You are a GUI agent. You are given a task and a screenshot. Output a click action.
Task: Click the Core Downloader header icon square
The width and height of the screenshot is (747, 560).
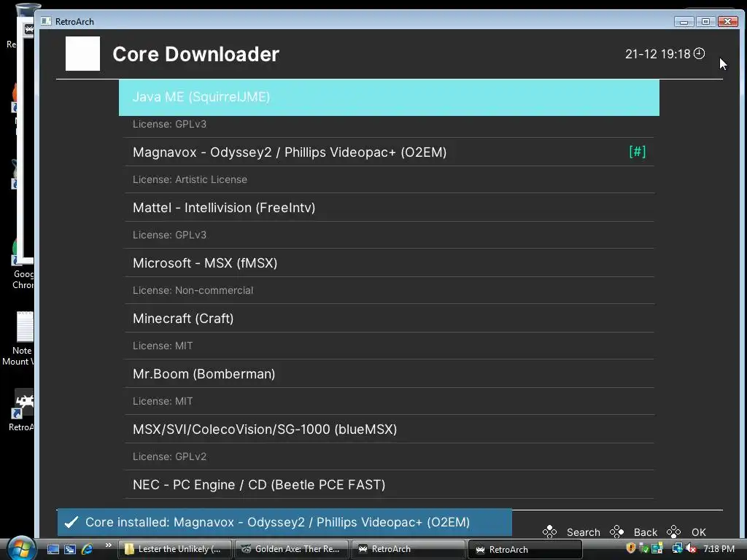point(83,54)
